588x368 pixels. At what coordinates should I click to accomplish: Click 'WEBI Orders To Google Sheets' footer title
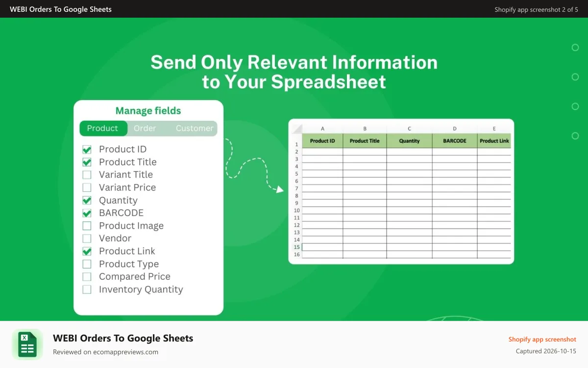point(123,338)
